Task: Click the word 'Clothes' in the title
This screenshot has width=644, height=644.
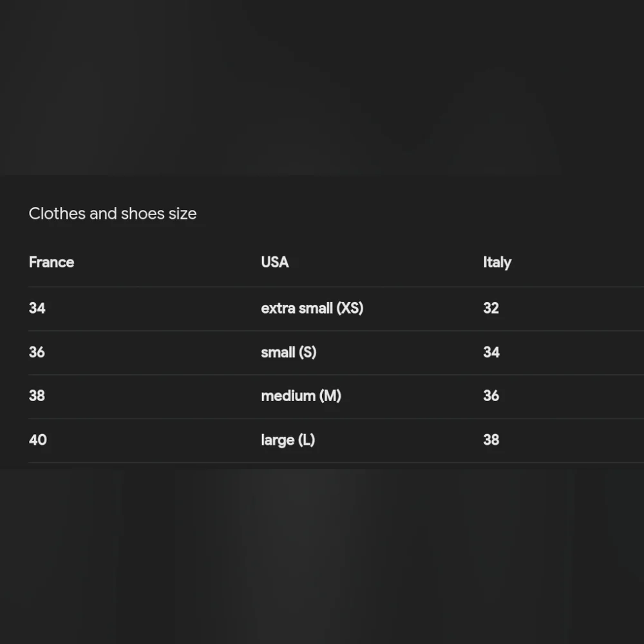Action: (57, 214)
